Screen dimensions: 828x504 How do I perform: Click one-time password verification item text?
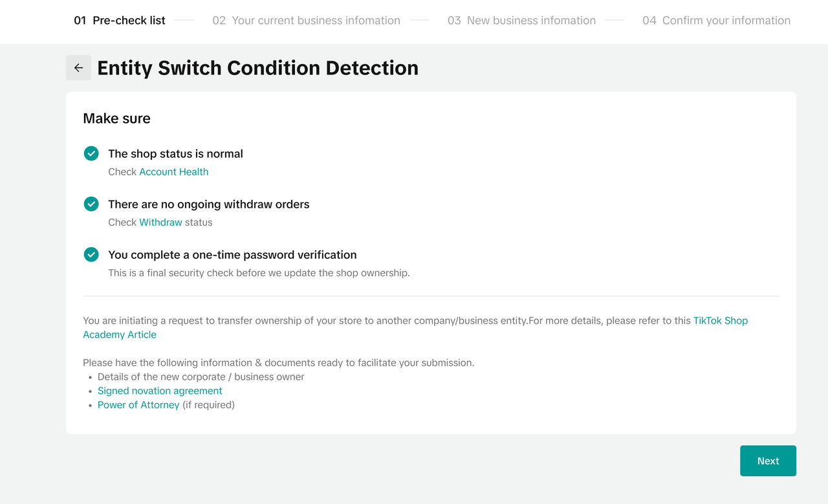[x=232, y=254]
